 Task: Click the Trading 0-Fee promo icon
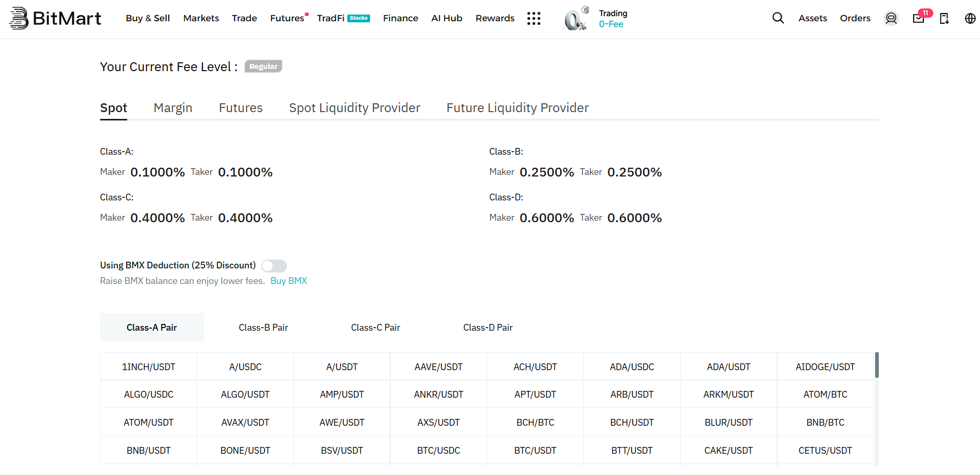(576, 19)
